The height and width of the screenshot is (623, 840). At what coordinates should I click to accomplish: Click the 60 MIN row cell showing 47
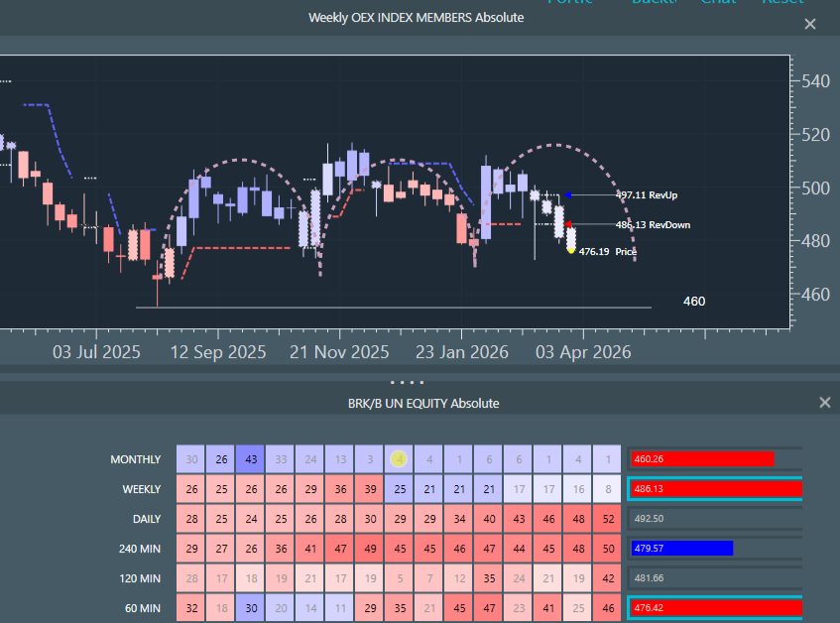489,608
